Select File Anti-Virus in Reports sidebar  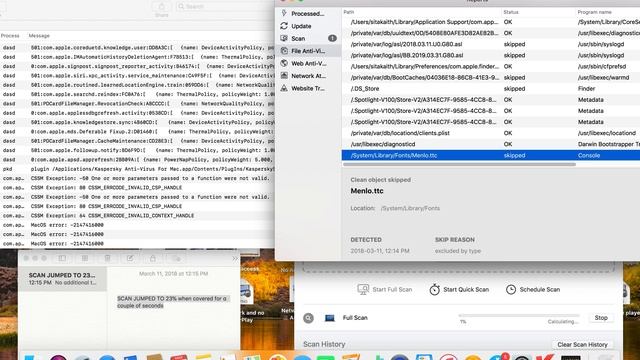[x=308, y=51]
